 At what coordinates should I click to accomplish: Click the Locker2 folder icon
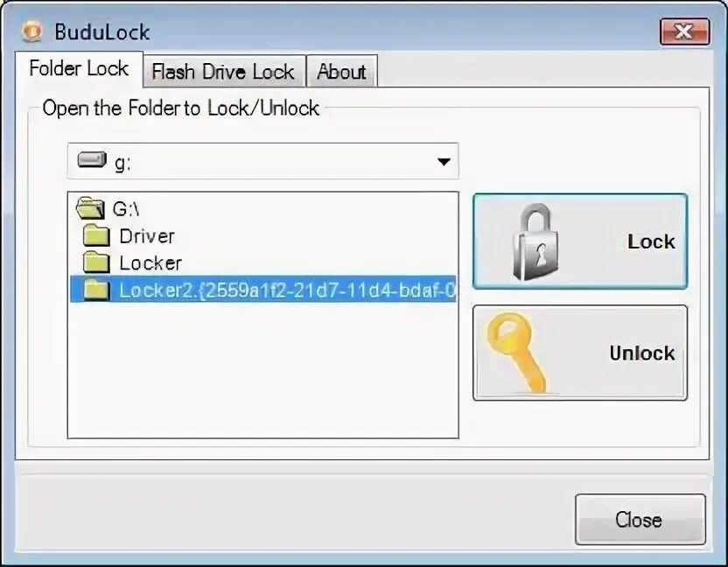96,290
